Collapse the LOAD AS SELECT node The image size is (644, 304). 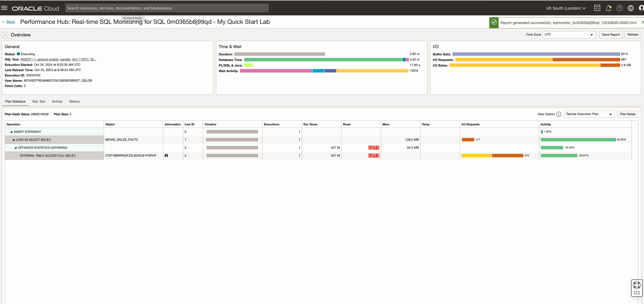14,140
